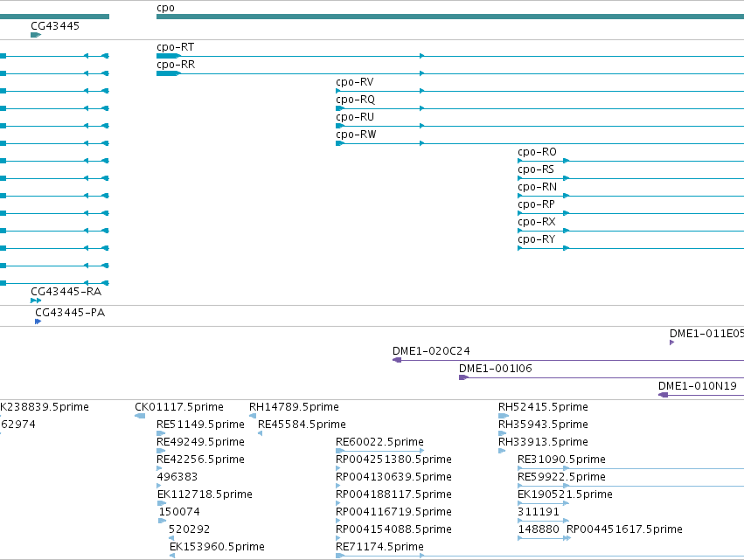The image size is (744, 560).
Task: Click the cpo-RT transcript start exon block
Action: pyautogui.click(x=169, y=56)
